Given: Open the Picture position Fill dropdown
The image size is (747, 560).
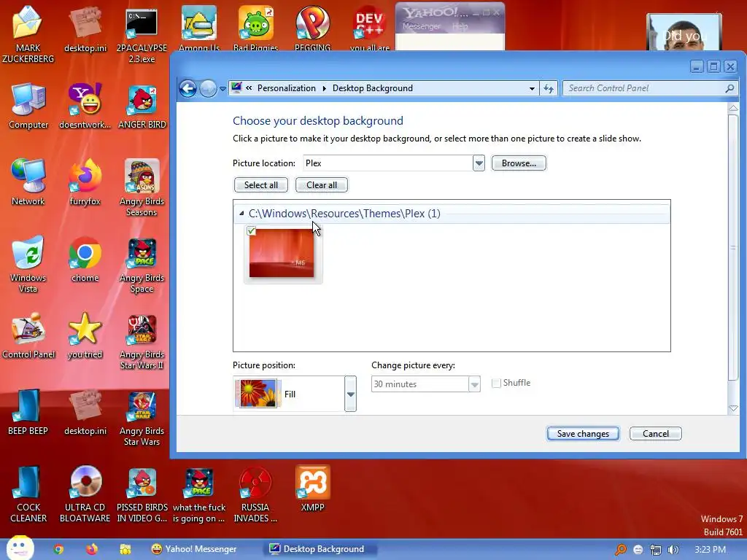Looking at the screenshot, I should (350, 394).
